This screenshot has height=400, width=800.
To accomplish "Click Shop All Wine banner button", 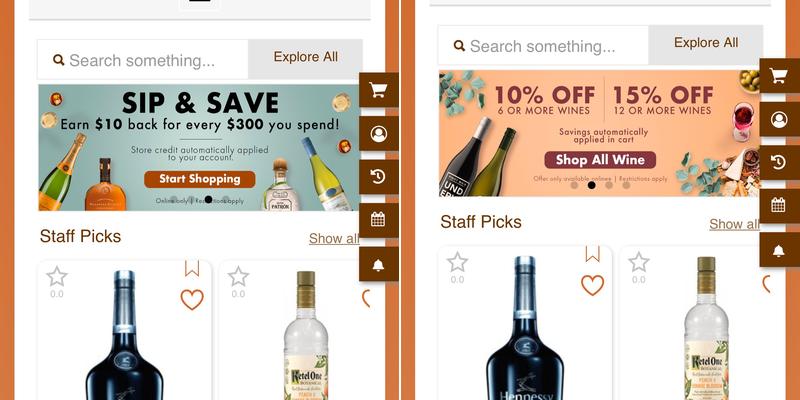I will pyautogui.click(x=600, y=160).
